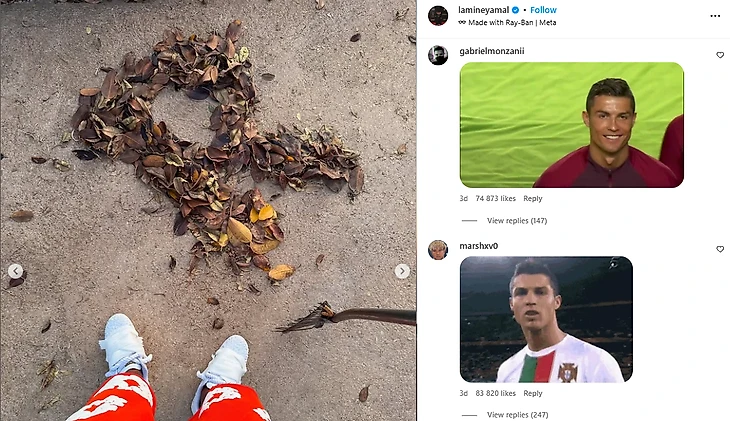This screenshot has width=730, height=421.
Task: Reply to marshxv0's comment
Action: [533, 393]
